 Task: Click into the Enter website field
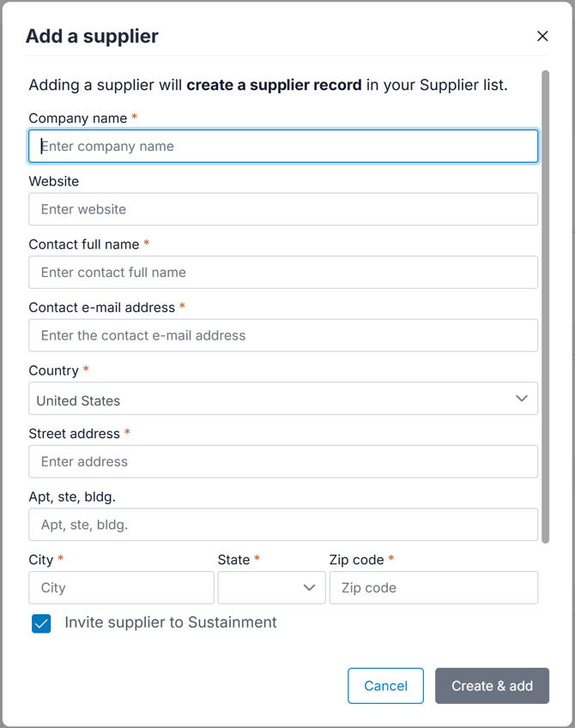[x=283, y=209]
